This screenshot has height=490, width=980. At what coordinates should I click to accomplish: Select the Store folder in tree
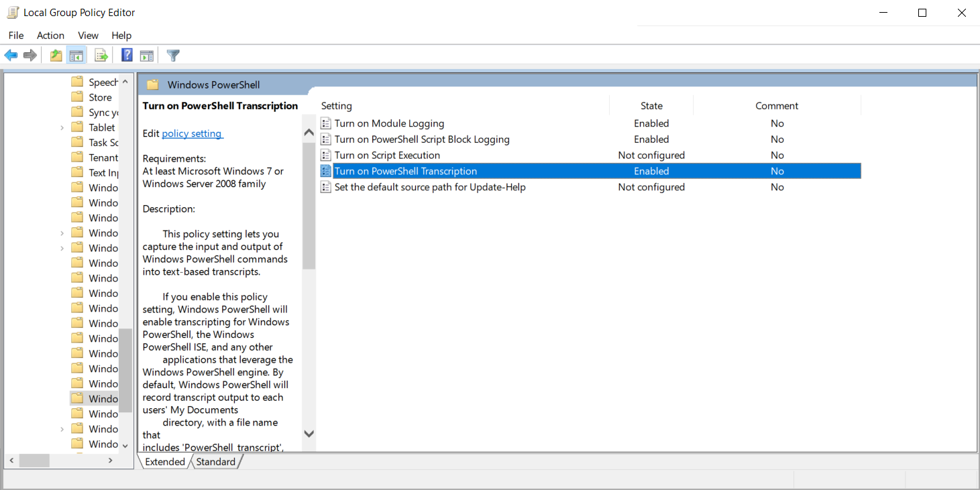point(100,97)
